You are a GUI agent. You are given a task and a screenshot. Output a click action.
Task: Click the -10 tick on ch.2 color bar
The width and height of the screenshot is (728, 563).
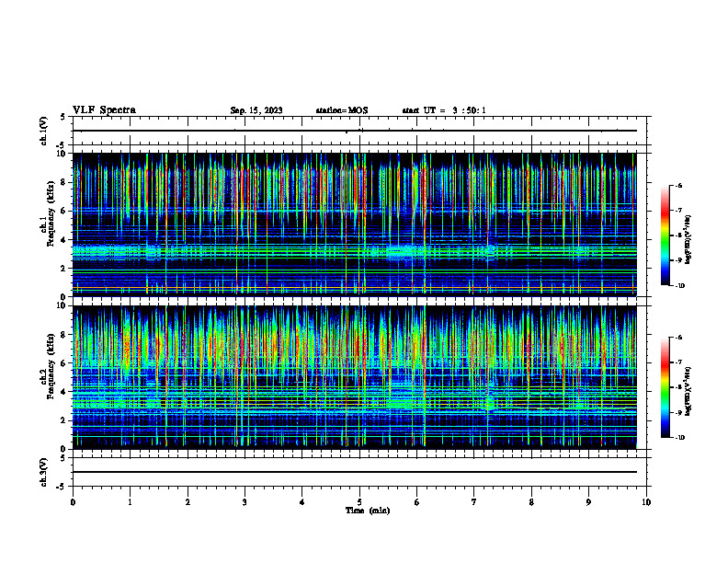coord(679,438)
